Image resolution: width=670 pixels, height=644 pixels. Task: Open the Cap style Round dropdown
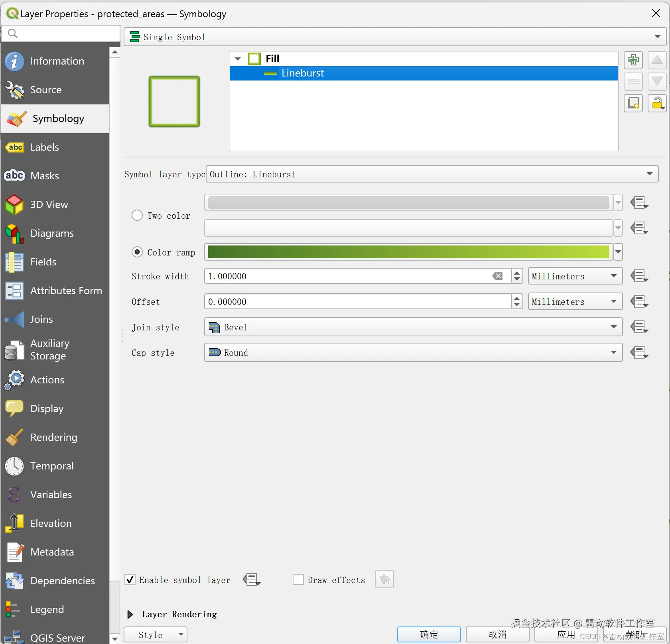point(413,352)
